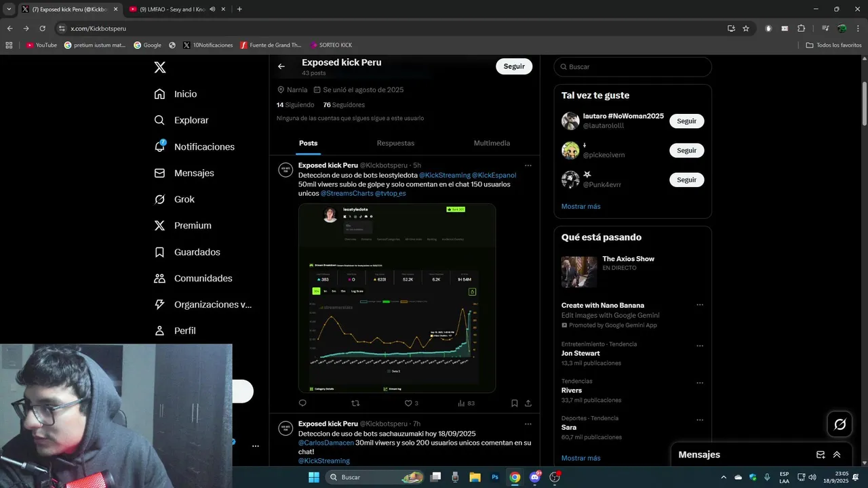The width and height of the screenshot is (868, 488).
Task: Open Todos los favoritos folder
Action: (834, 45)
